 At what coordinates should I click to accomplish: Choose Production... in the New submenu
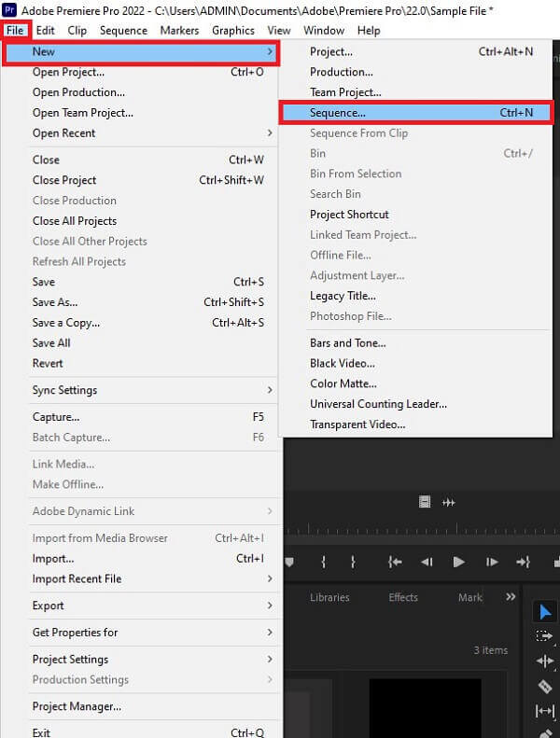[x=415, y=72]
